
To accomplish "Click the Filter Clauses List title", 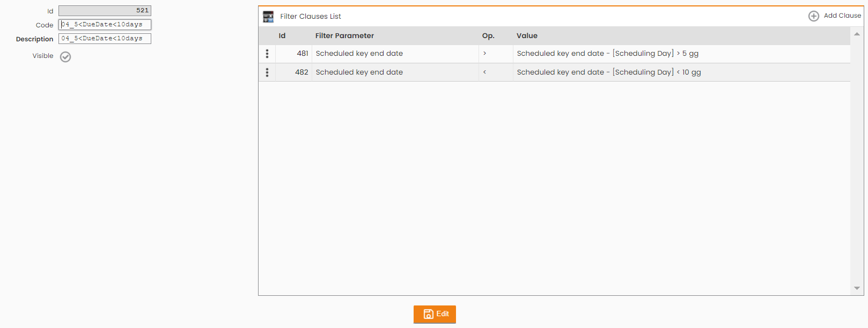I will click(x=311, y=17).
